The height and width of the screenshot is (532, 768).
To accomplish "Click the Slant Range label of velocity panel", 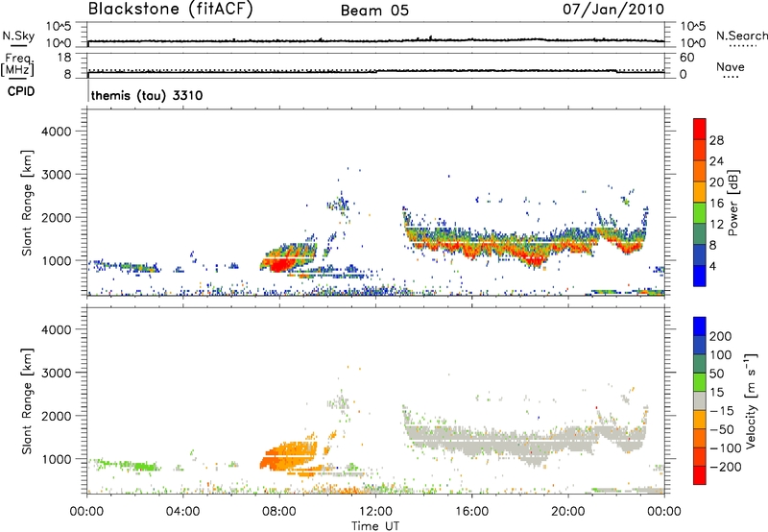I will tap(27, 401).
